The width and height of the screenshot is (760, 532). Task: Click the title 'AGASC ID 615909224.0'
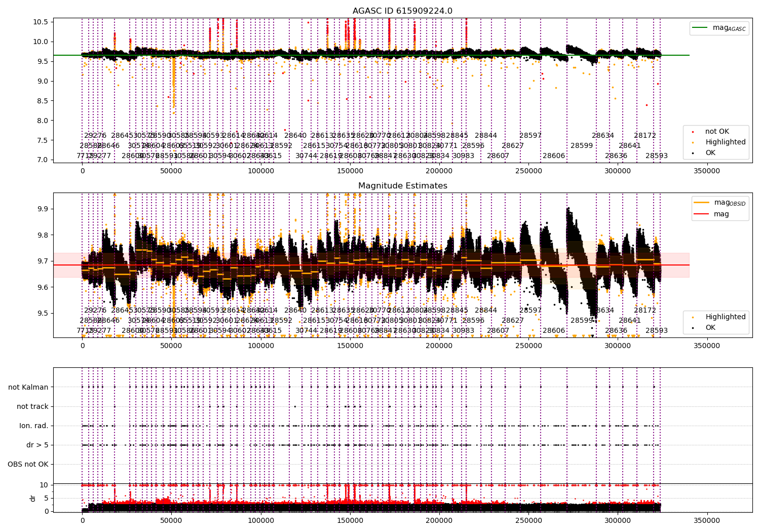click(x=402, y=11)
